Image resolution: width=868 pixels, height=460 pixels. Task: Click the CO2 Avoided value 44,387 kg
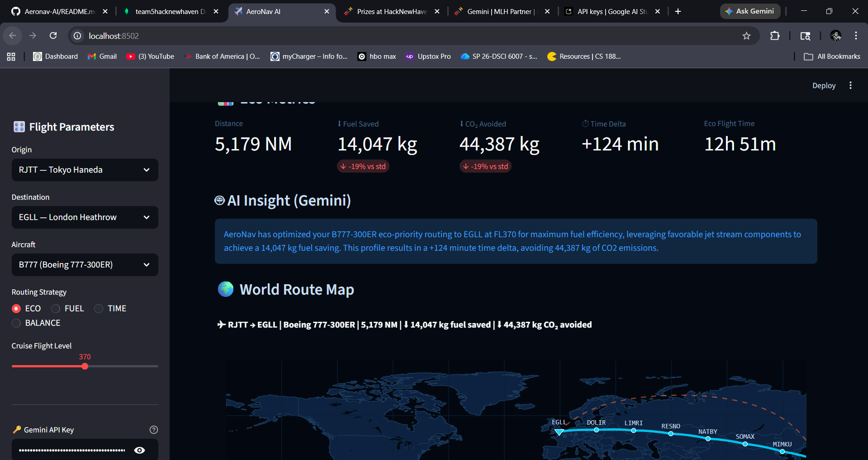(x=499, y=144)
